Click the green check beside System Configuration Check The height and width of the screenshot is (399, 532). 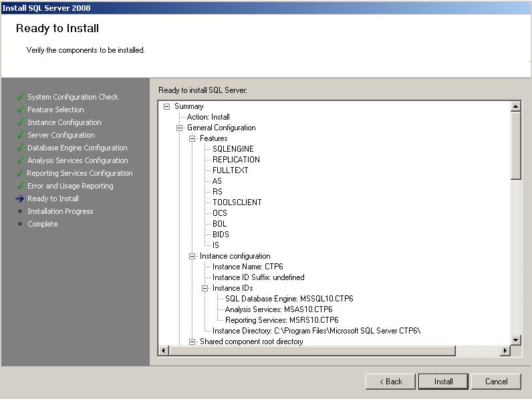[x=20, y=97]
